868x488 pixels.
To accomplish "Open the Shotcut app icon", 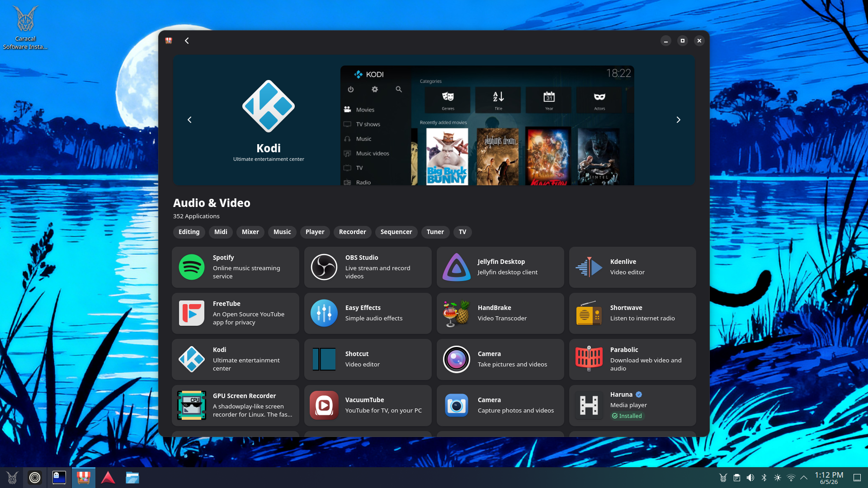I will (x=324, y=359).
